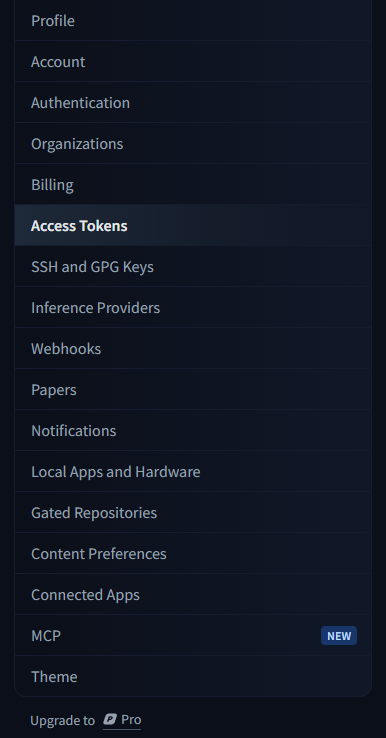Open the Billing section
The height and width of the screenshot is (738, 386).
tap(193, 184)
